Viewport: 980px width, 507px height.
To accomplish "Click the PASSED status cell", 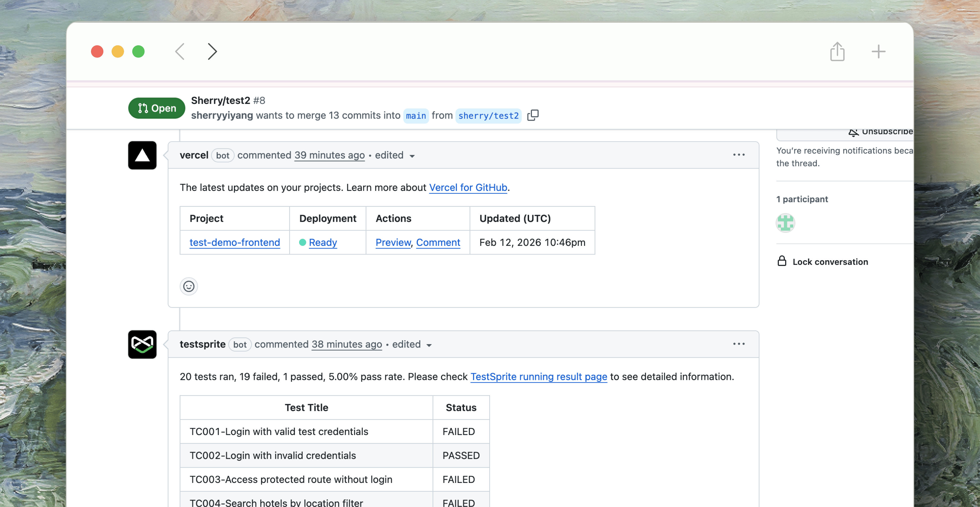I will (461, 455).
